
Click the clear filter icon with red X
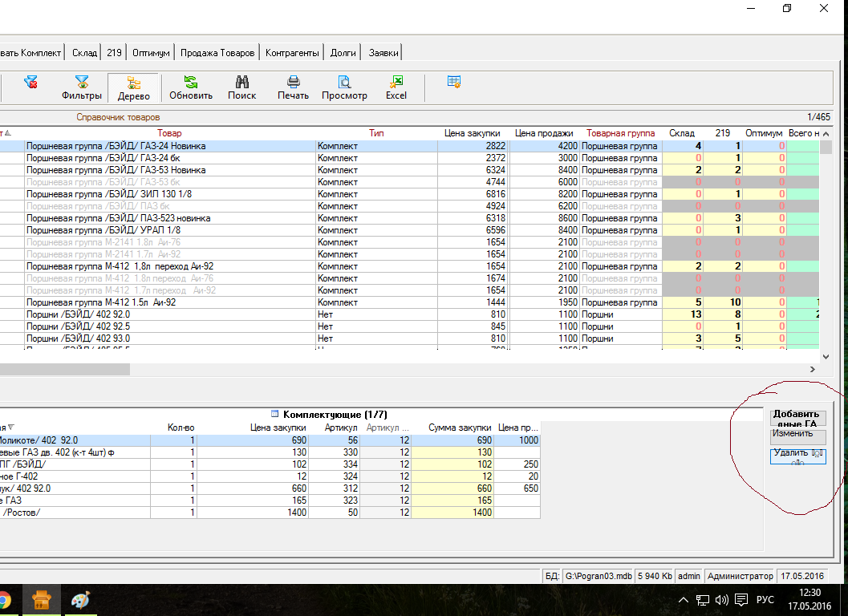tap(30, 82)
